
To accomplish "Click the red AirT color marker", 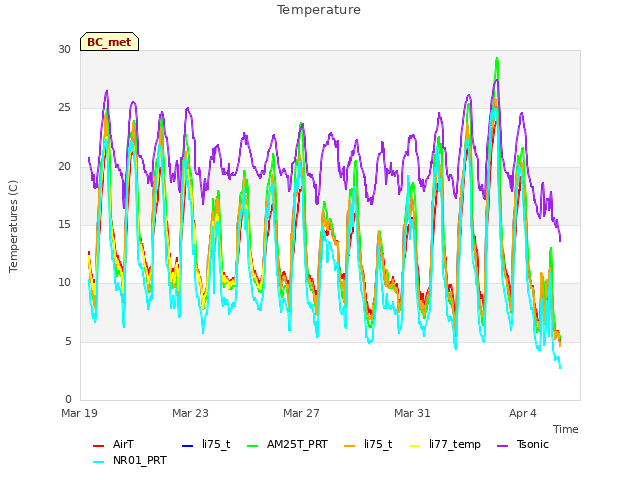I will point(98,446).
